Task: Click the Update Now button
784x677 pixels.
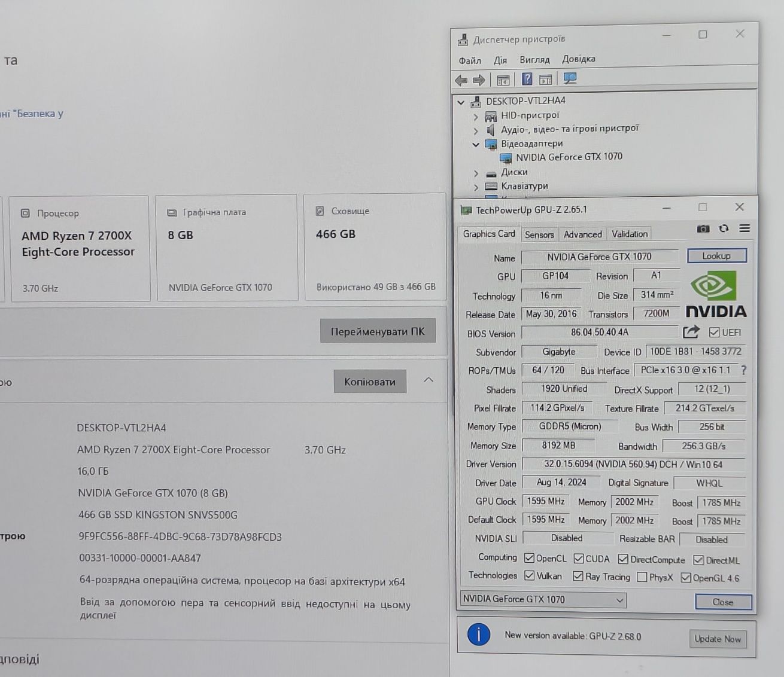Action: 717,639
